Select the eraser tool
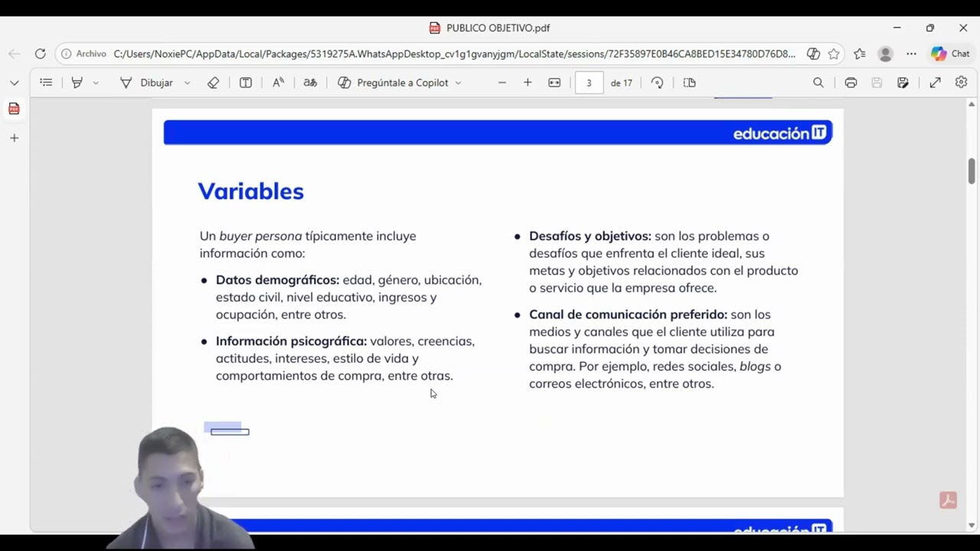Viewport: 980px width, 551px height. [214, 83]
